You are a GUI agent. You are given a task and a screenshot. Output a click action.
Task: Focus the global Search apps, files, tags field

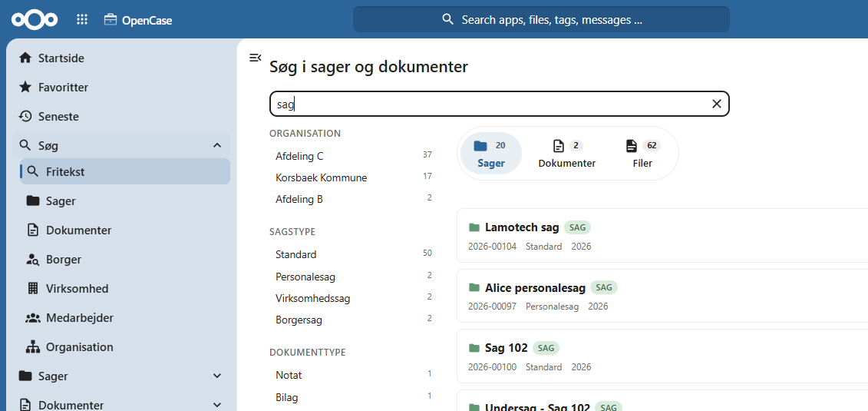pos(541,19)
